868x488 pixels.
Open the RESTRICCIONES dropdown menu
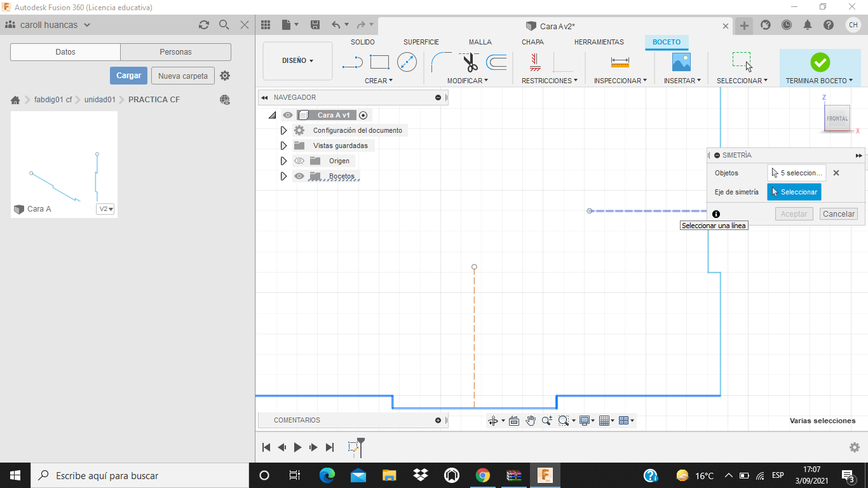[x=550, y=81]
